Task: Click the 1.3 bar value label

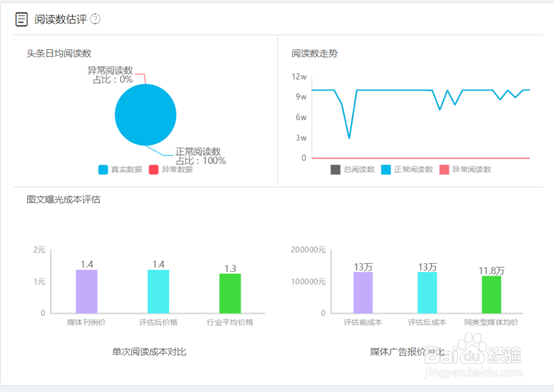Action: coord(230,269)
